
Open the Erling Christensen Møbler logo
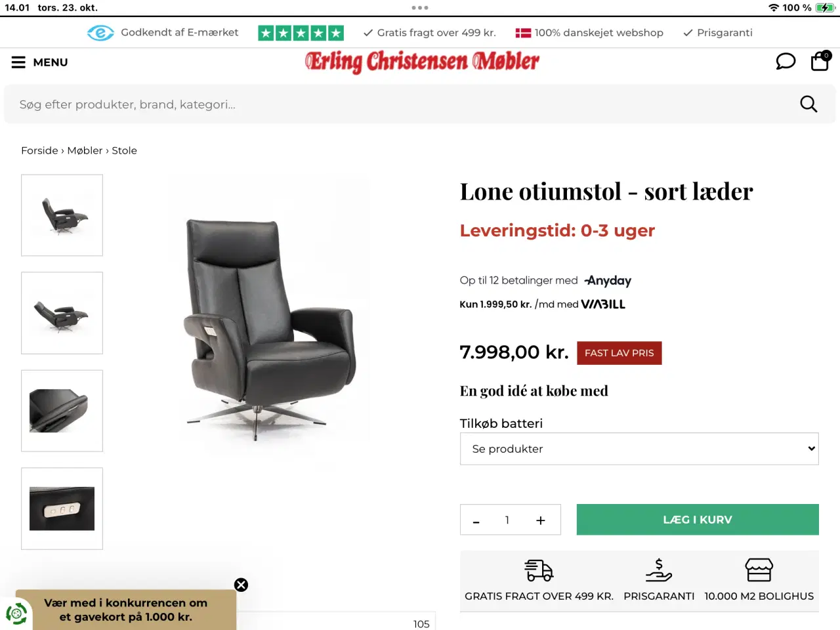(x=422, y=62)
